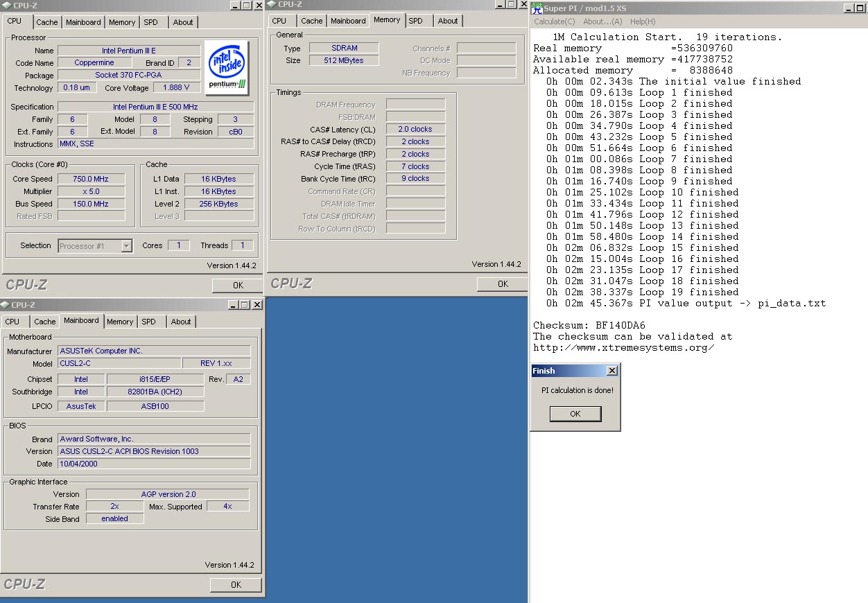Click the Socket 370 FC-PGA package field
The height and width of the screenshot is (603, 868).
[x=129, y=75]
